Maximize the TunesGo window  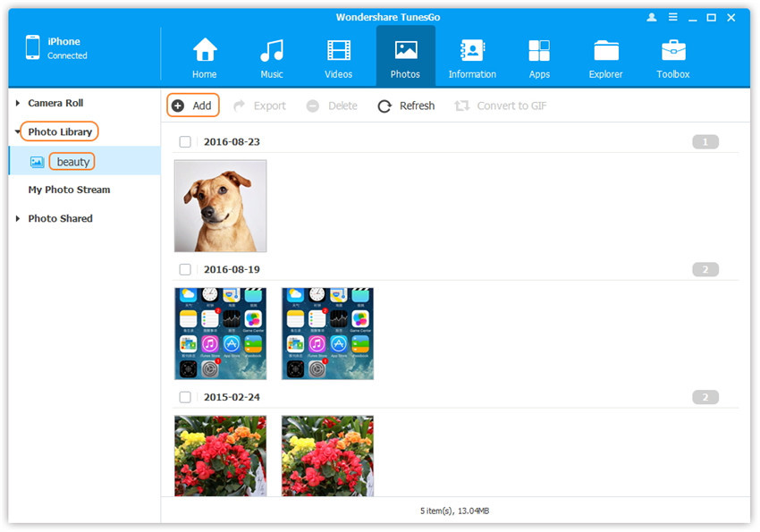point(711,18)
